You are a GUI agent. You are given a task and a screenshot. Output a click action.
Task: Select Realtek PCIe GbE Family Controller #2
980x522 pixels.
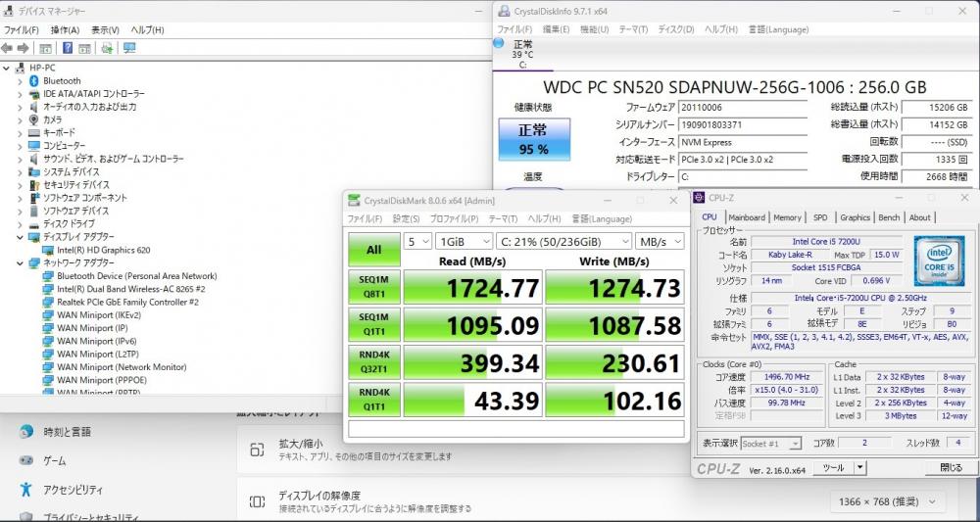[x=127, y=303]
